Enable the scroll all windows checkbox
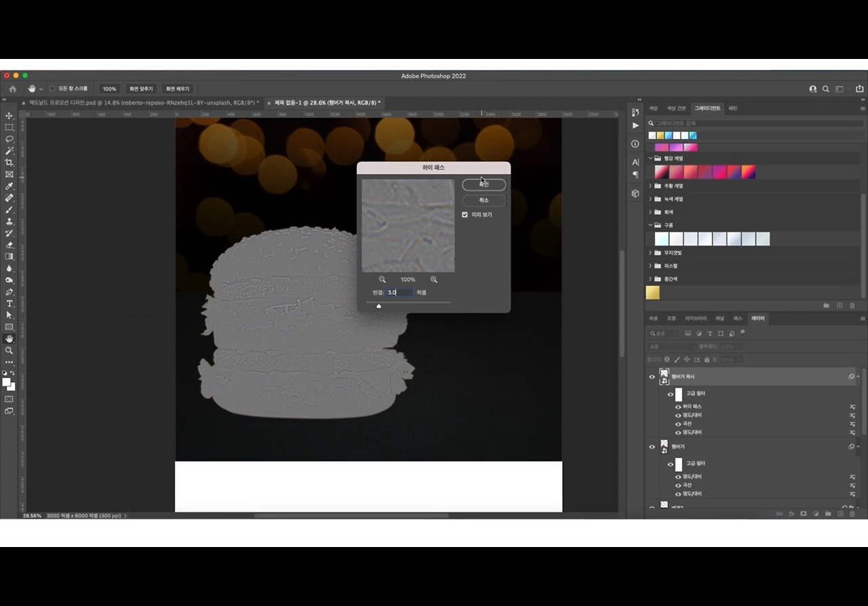The image size is (868, 606). [52, 89]
